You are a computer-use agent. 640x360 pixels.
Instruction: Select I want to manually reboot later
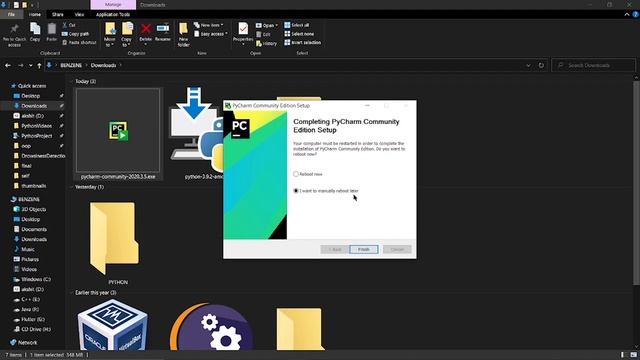pyautogui.click(x=296, y=191)
